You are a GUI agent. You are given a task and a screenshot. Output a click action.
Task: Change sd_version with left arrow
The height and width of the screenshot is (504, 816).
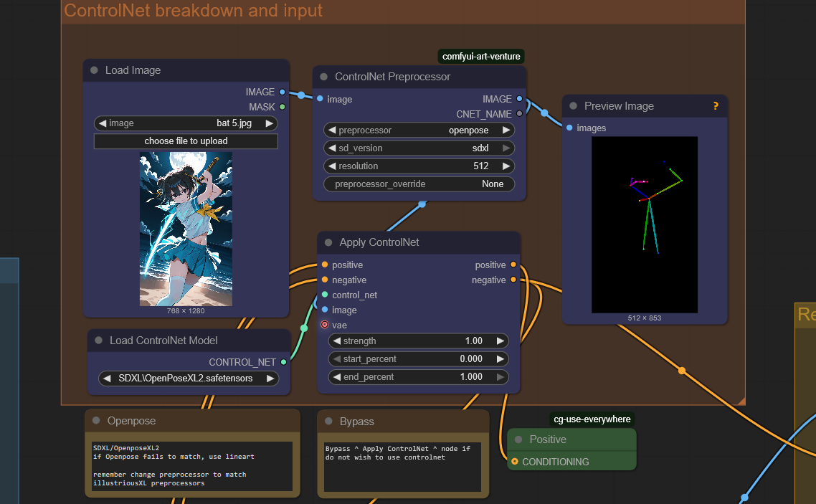click(x=332, y=148)
